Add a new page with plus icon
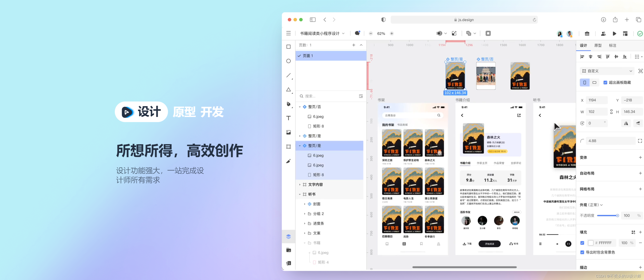 pyautogui.click(x=354, y=45)
